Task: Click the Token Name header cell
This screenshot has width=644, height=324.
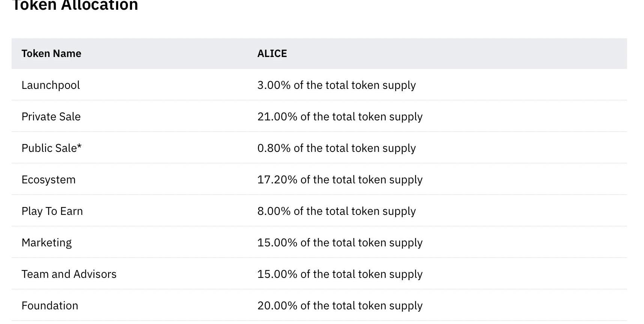Action: click(x=51, y=54)
